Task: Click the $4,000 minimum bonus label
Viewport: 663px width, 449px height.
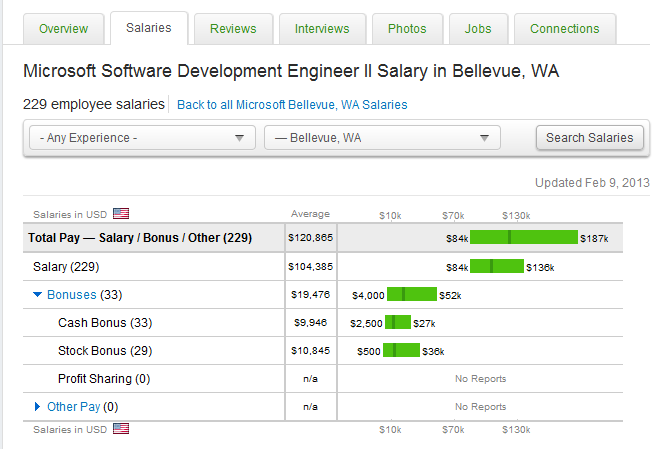Action: 368,296
